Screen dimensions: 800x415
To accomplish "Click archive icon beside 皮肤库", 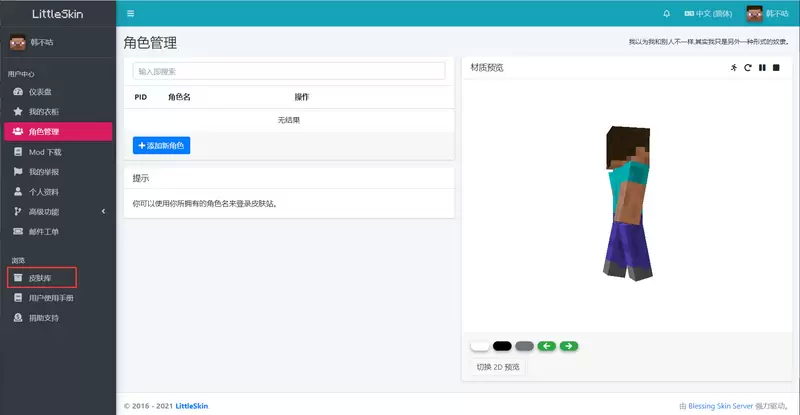I will pyautogui.click(x=18, y=278).
